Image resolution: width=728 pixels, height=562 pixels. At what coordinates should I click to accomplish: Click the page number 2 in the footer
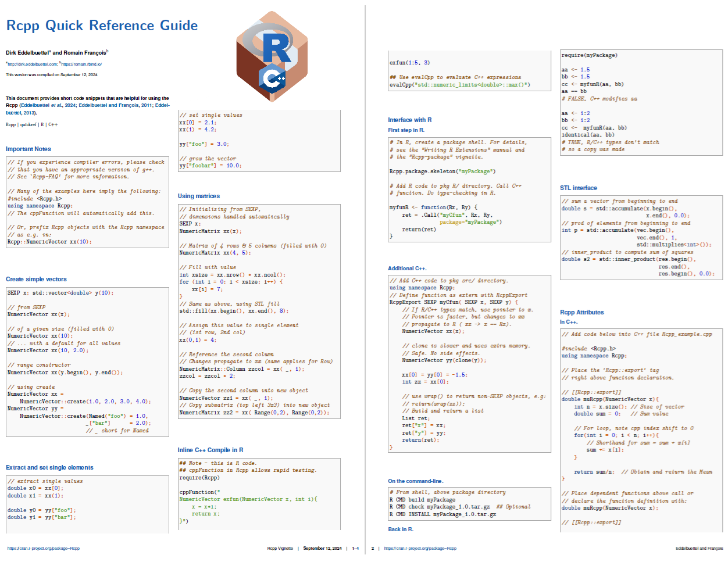[372, 548]
